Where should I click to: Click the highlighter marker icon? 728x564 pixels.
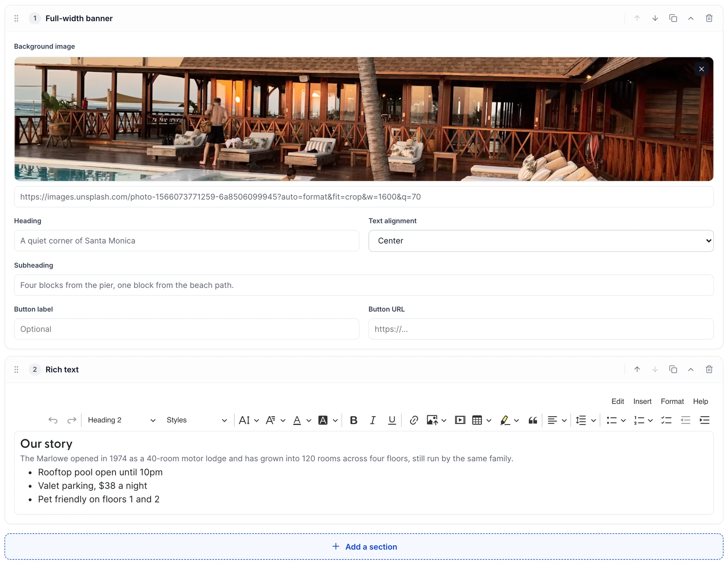tap(505, 420)
